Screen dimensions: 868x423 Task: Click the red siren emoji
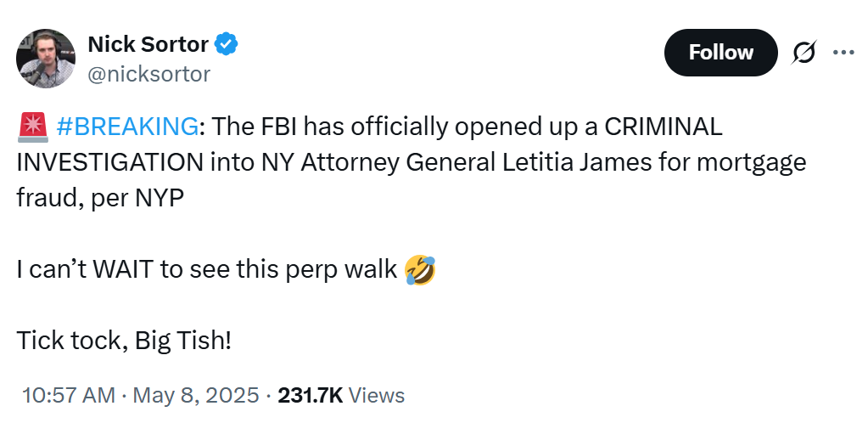pos(34,127)
